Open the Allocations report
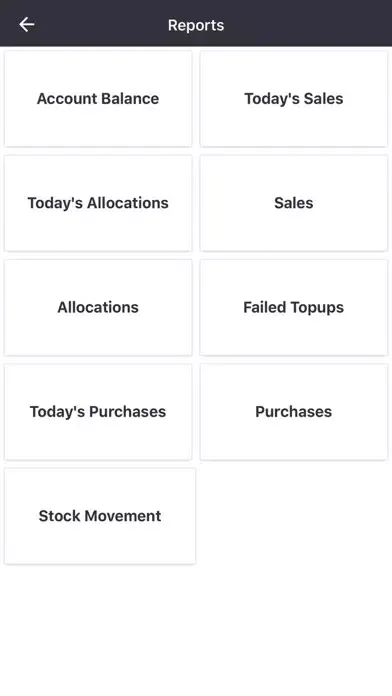Screen dimensions: 392x696 point(98,307)
